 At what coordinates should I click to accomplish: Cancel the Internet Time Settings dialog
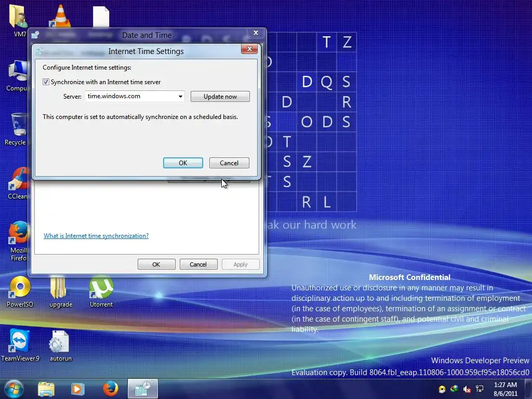(x=229, y=163)
